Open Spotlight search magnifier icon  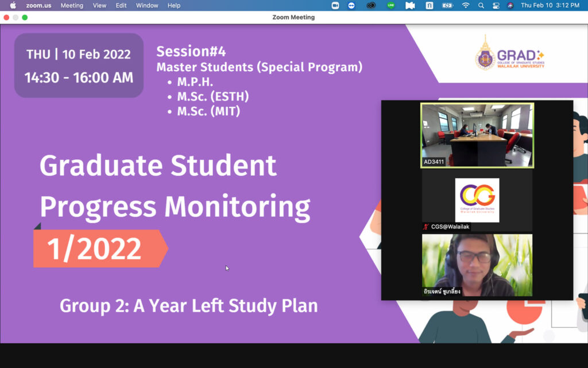coord(481,5)
